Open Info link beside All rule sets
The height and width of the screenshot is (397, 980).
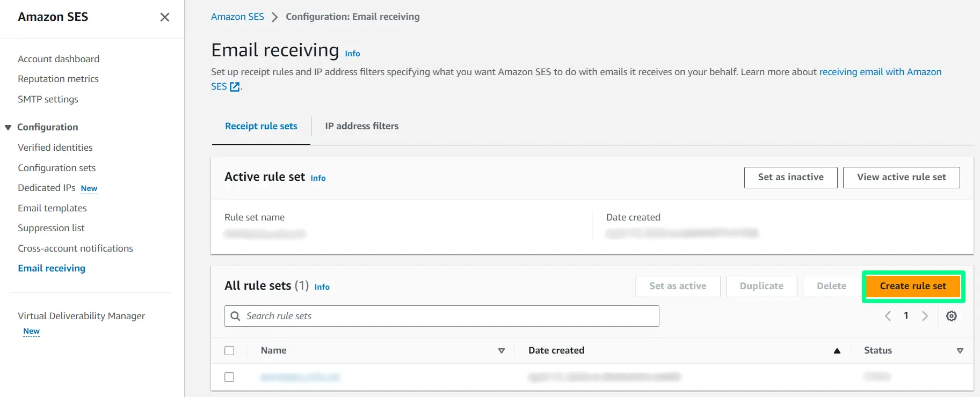pos(322,287)
